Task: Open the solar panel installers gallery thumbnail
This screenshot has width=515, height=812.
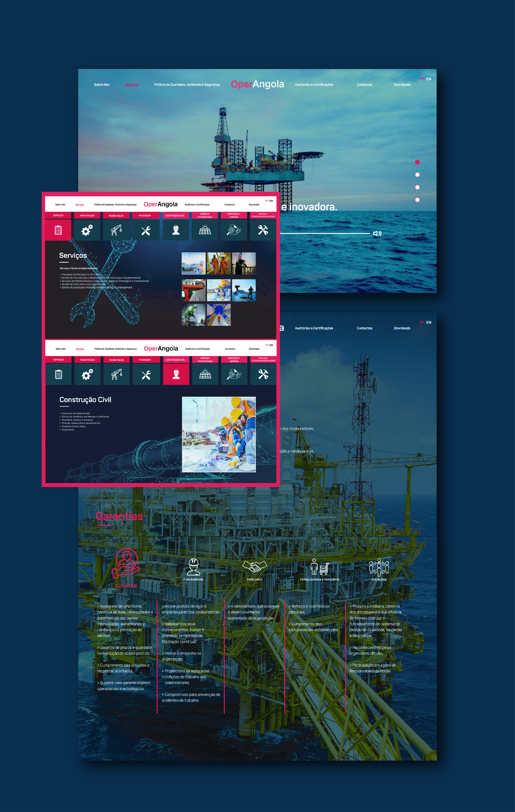Action: pos(244,290)
